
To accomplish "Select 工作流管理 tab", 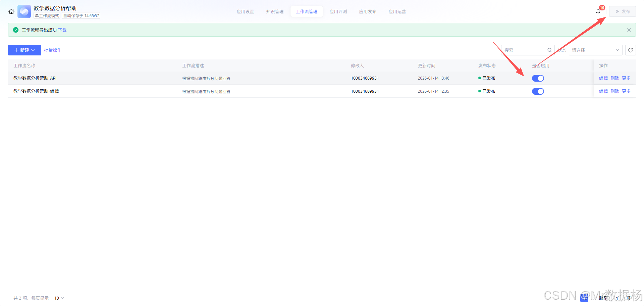I will point(307,11).
